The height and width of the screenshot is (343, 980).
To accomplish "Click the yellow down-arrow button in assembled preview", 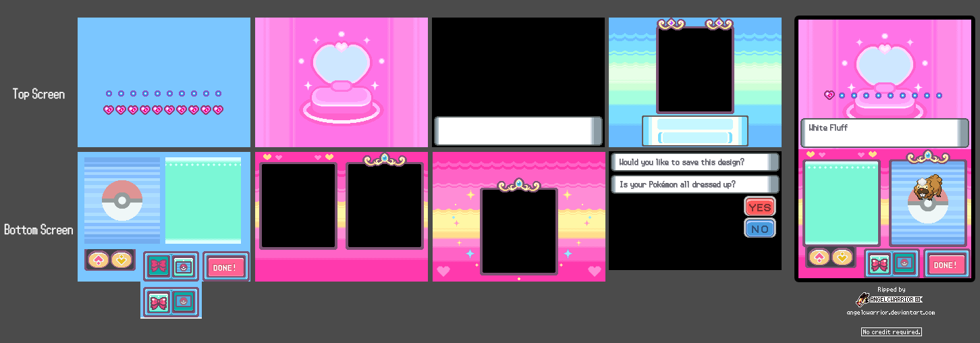I will click(x=841, y=257).
